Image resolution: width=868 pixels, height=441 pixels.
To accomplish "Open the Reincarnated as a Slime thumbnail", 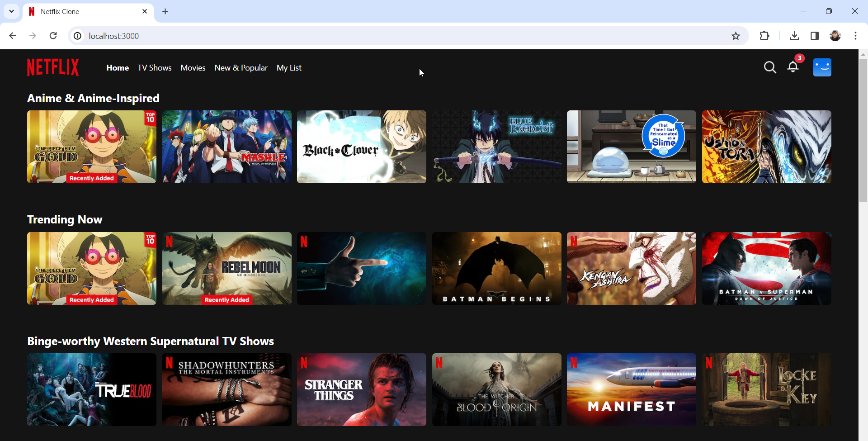I will click(632, 147).
